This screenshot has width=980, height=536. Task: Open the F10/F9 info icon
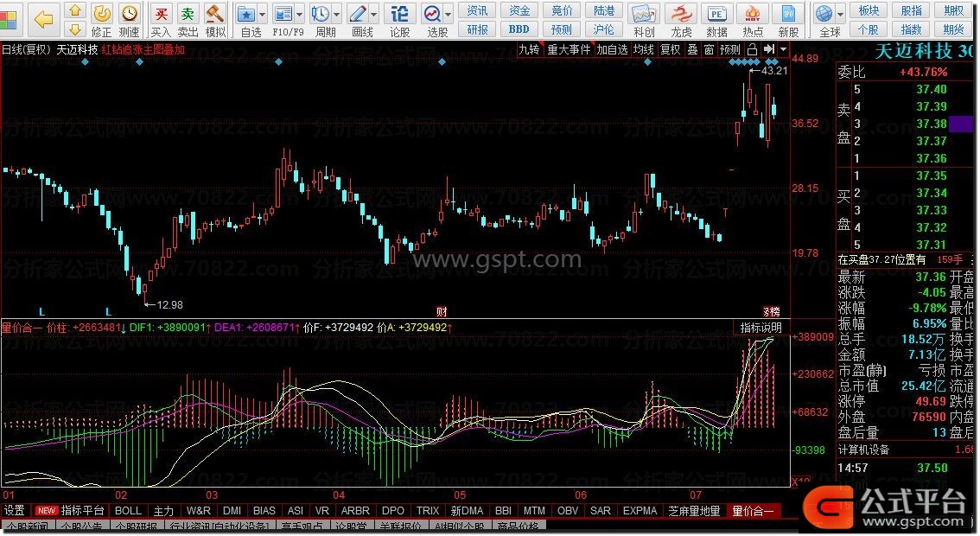(283, 14)
